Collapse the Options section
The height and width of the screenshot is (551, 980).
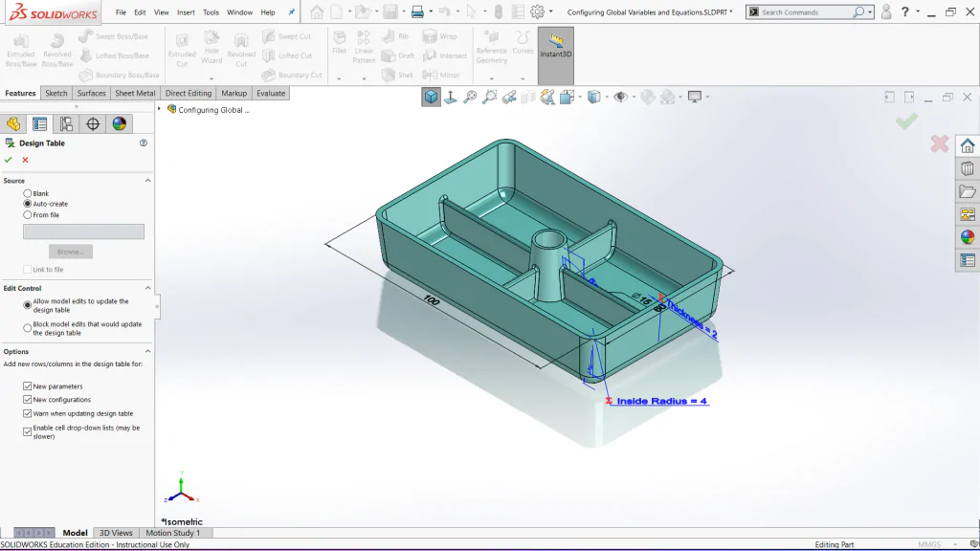(x=148, y=351)
